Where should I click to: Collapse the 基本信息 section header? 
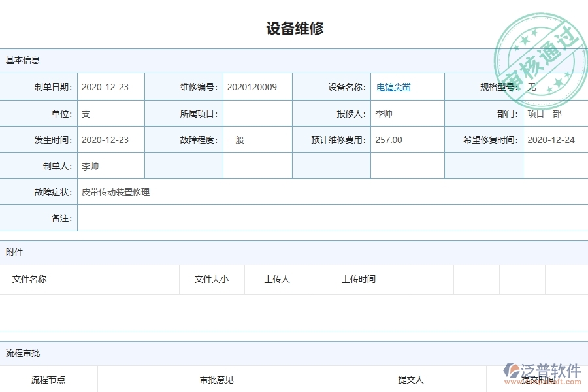22,59
